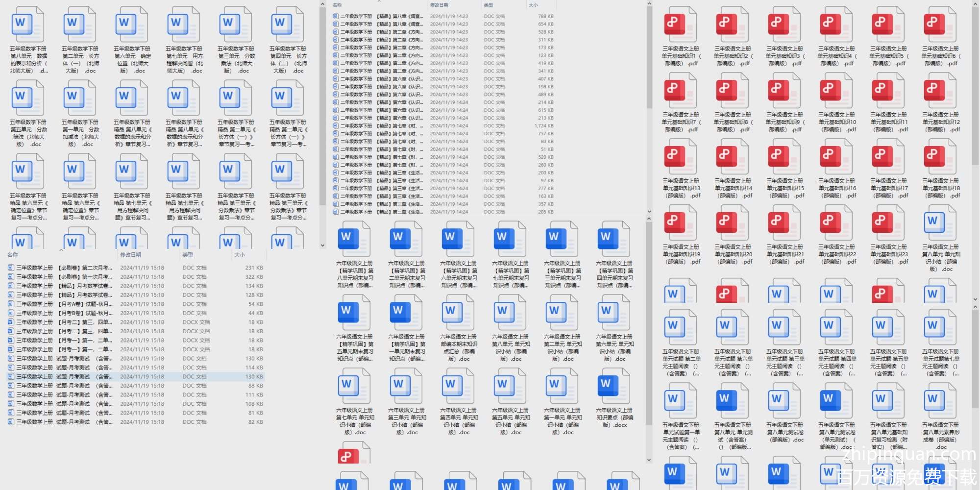
Task: Click scroll-up arrow of 二年级数学下册 list
Action: point(649,4)
